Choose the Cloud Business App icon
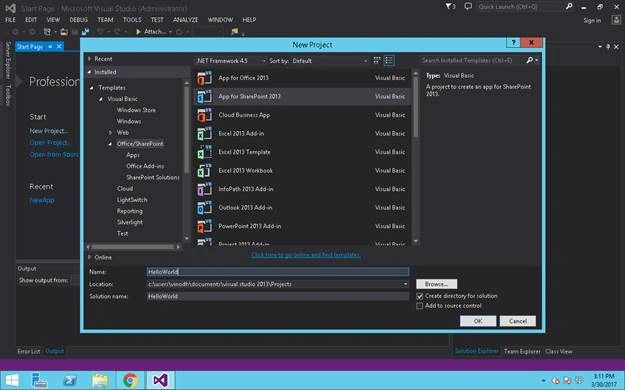The width and height of the screenshot is (625, 390). point(204,115)
